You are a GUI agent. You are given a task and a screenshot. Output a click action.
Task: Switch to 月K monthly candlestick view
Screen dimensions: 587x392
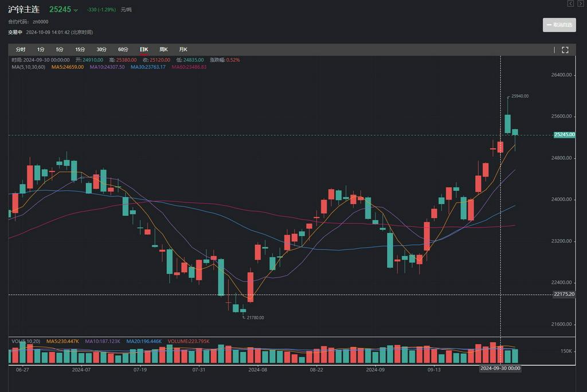click(183, 50)
